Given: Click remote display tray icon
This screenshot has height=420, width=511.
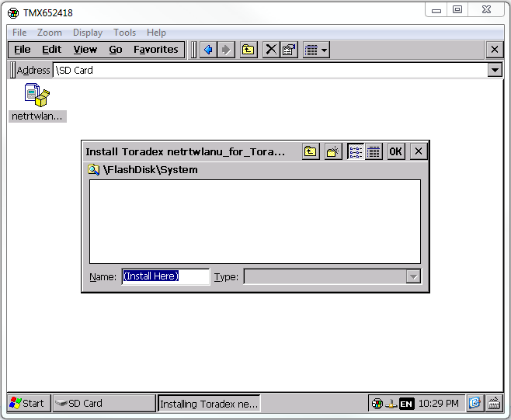Looking at the screenshot, I should click(x=377, y=404).
